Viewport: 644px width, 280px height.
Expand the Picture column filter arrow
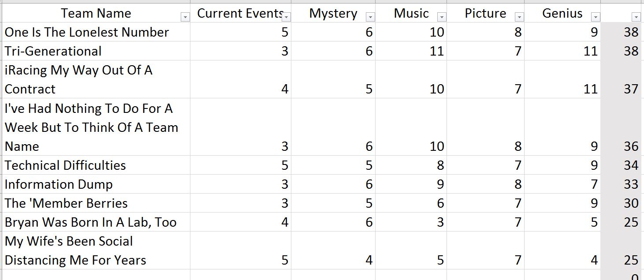520,17
